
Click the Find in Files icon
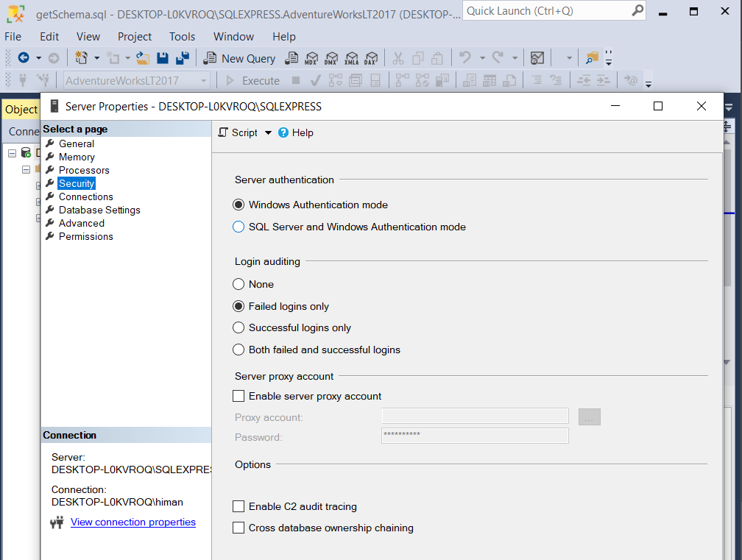pos(592,58)
